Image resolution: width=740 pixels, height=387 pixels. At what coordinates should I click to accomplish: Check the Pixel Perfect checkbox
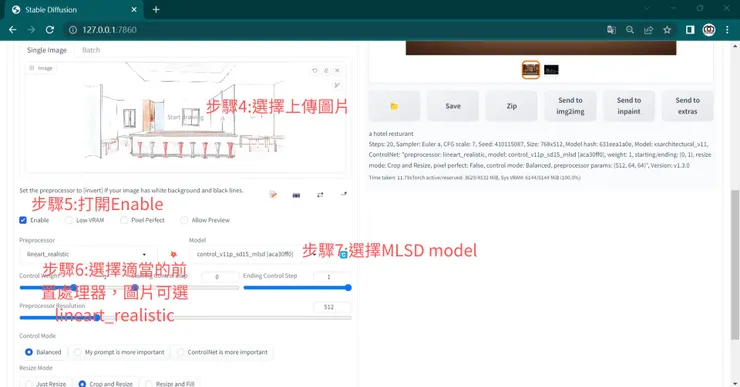point(124,220)
